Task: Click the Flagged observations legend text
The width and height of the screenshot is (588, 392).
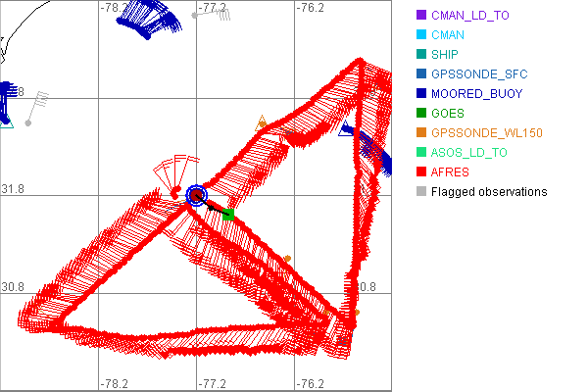Action: pos(489,192)
